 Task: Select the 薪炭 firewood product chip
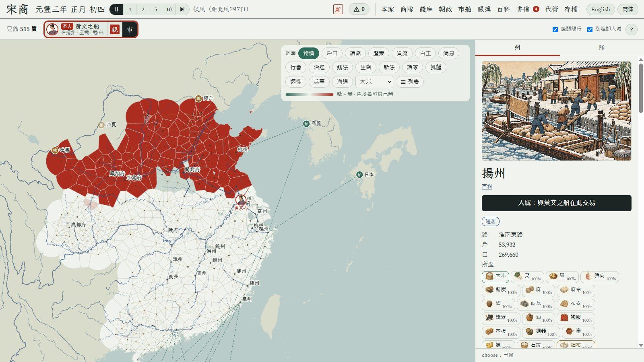pyautogui.click(x=501, y=290)
